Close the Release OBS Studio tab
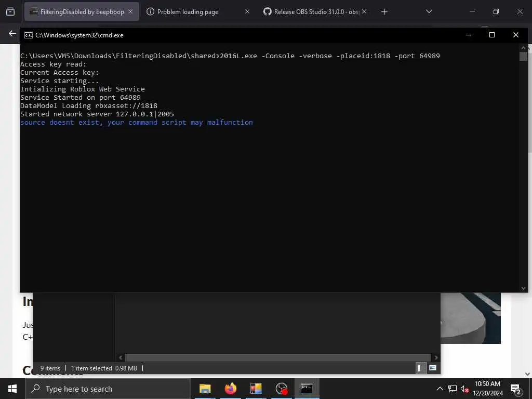This screenshot has width=532, height=399. pyautogui.click(x=364, y=11)
